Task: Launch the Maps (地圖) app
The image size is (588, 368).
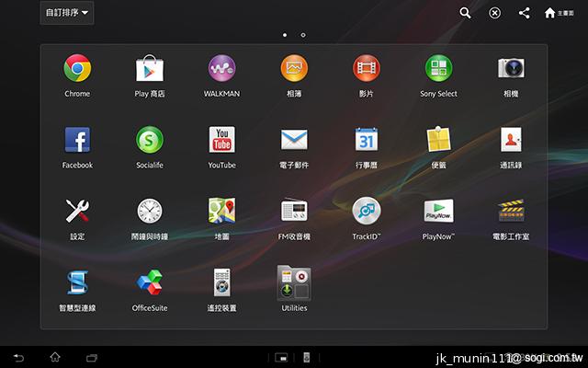Action: tap(222, 211)
